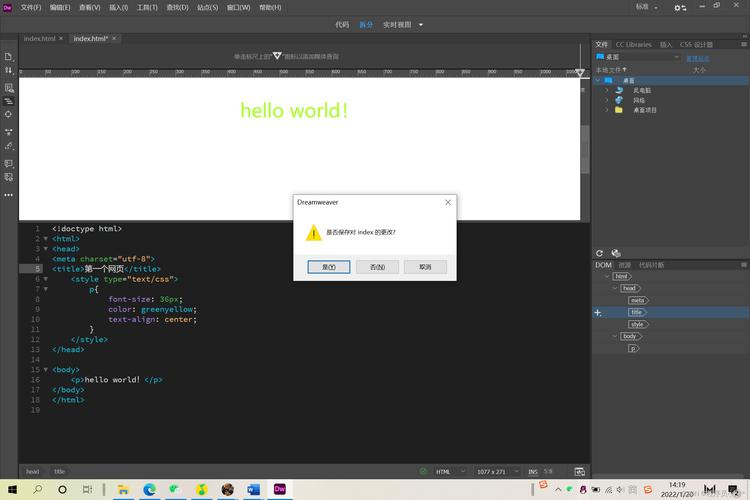750x500 pixels.
Task: Click the plus add-element button beside title node
Action: 598,313
